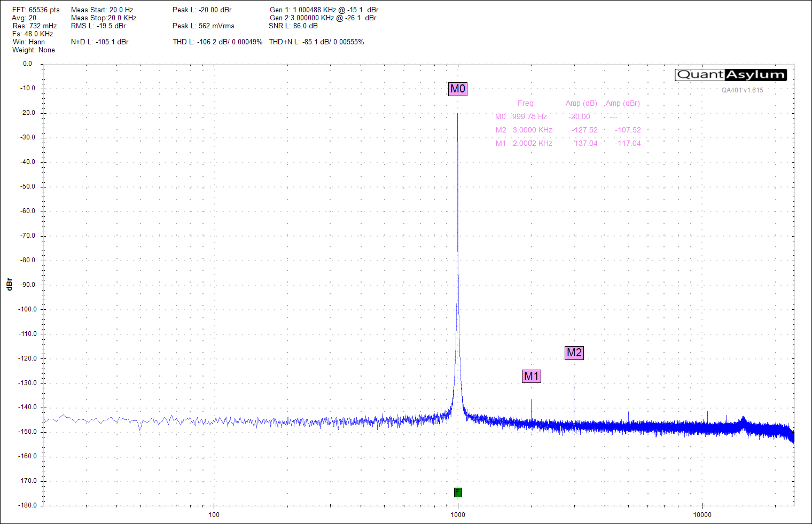Image resolution: width=812 pixels, height=524 pixels.
Task: Click the Weight: None readout
Action: click(x=34, y=50)
